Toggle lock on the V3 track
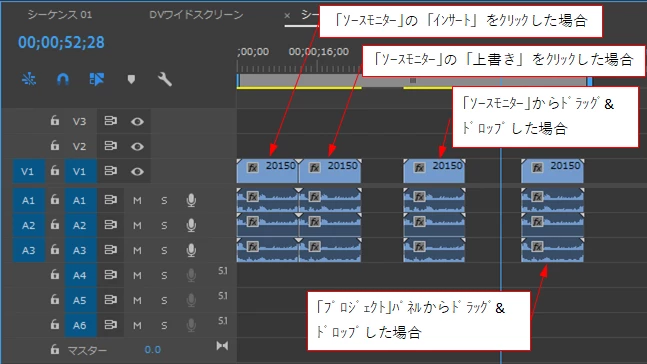Image resolution: width=647 pixels, height=364 pixels. (54, 121)
